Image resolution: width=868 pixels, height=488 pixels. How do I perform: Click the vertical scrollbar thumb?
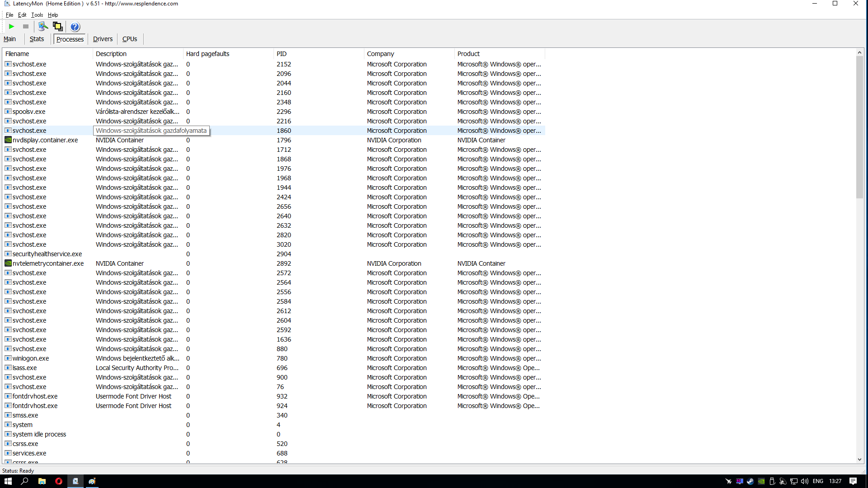[x=859, y=127]
